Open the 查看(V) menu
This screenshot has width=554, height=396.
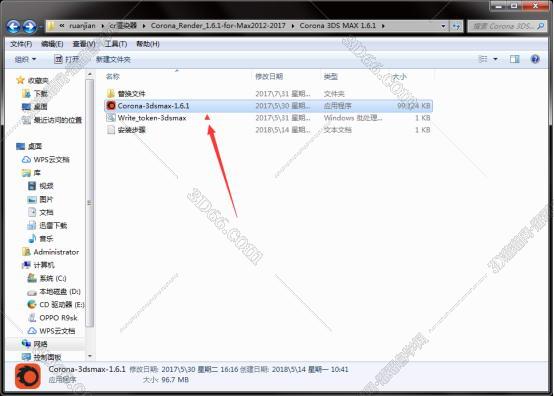coord(84,44)
